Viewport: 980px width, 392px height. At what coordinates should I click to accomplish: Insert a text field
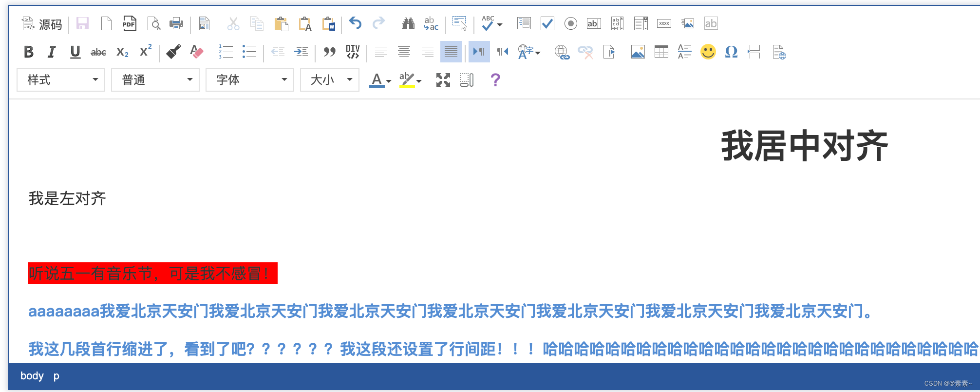594,23
